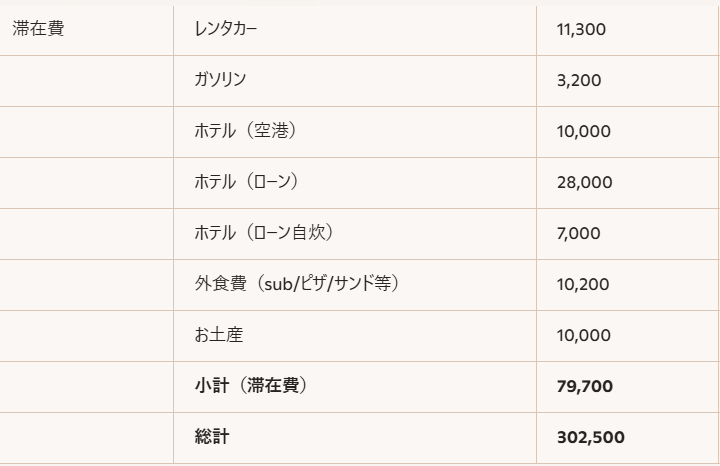Click the empty category cell beside ガソリン
Image resolution: width=720 pixels, height=466 pixels.
click(x=86, y=80)
